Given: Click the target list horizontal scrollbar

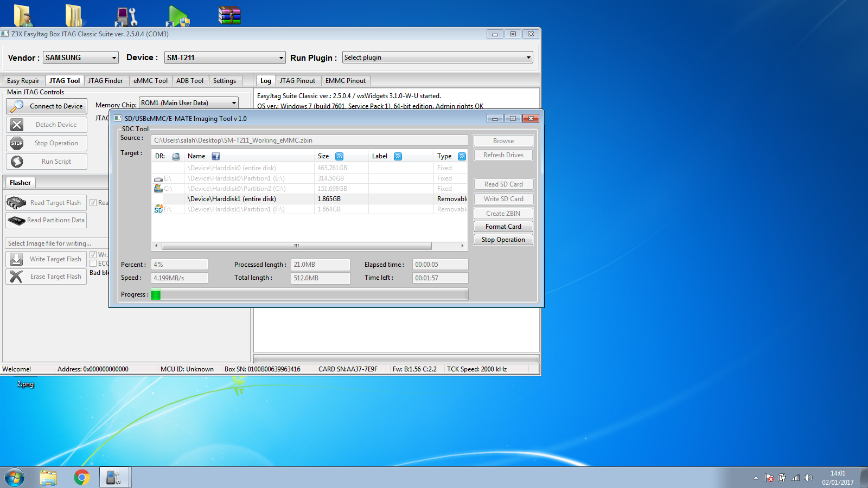Looking at the screenshot, I should pos(297,246).
